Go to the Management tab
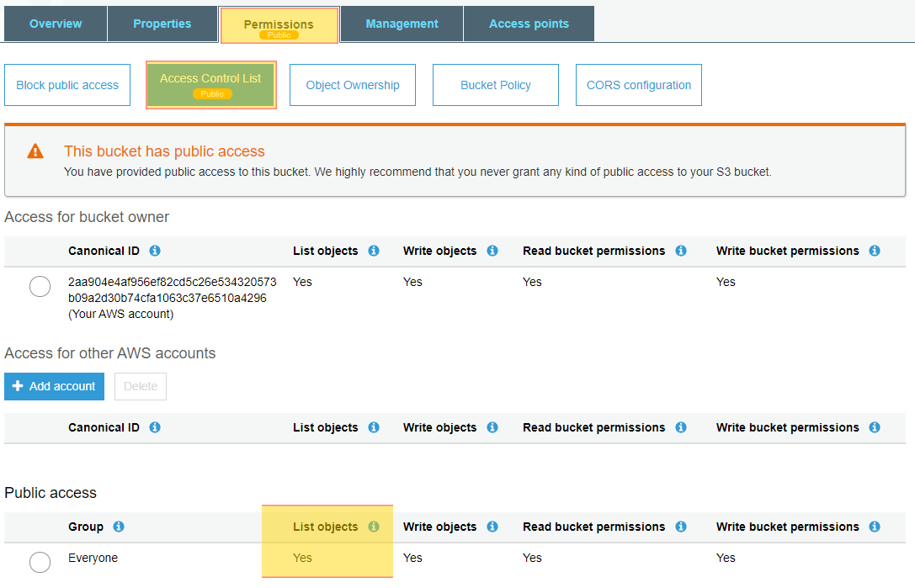The width and height of the screenshot is (915, 588). point(402,24)
